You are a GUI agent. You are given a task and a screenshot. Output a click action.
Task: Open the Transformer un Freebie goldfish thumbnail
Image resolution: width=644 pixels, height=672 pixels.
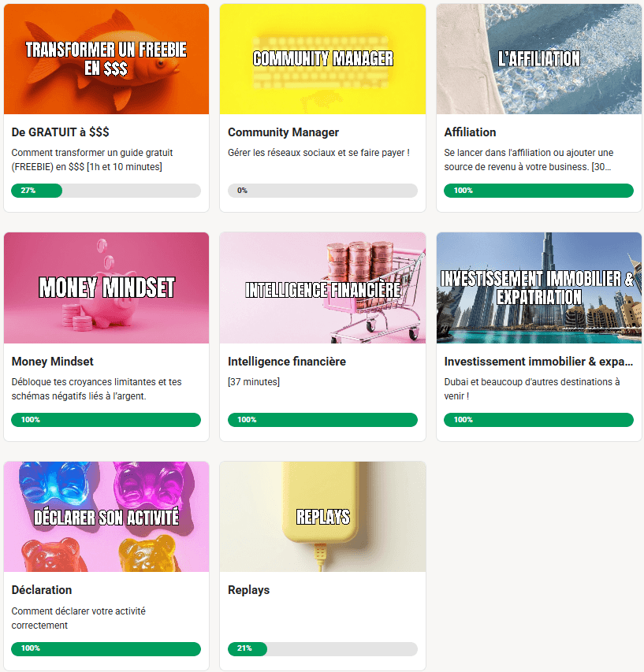[x=106, y=59]
